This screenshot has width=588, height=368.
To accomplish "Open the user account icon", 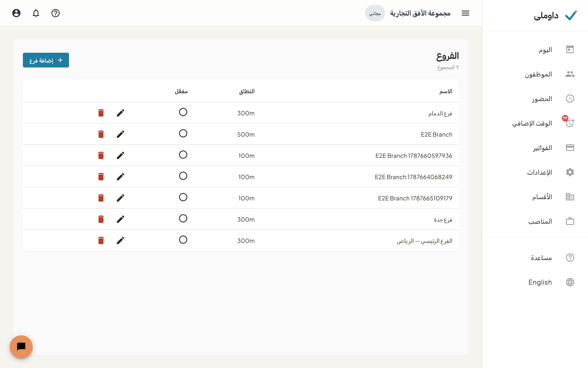I will point(16,13).
